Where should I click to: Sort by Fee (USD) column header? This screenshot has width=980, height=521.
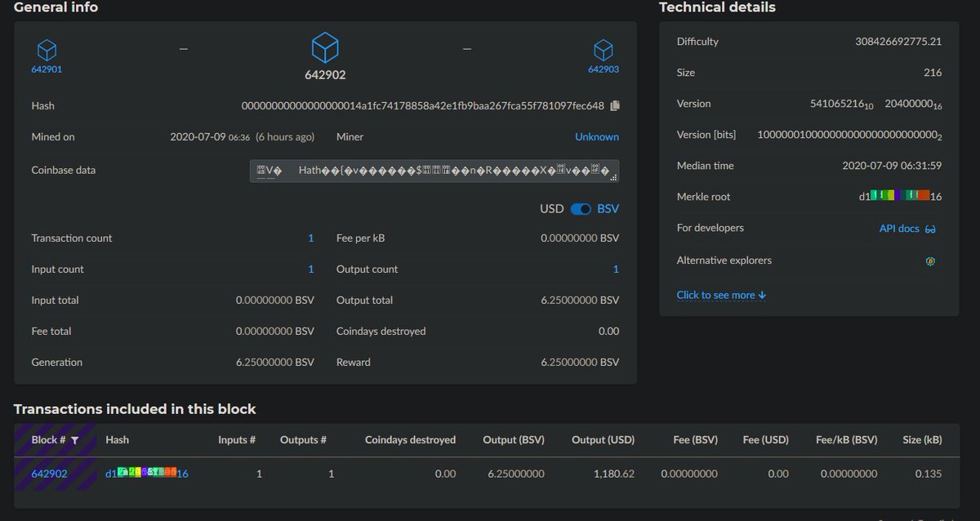point(766,439)
